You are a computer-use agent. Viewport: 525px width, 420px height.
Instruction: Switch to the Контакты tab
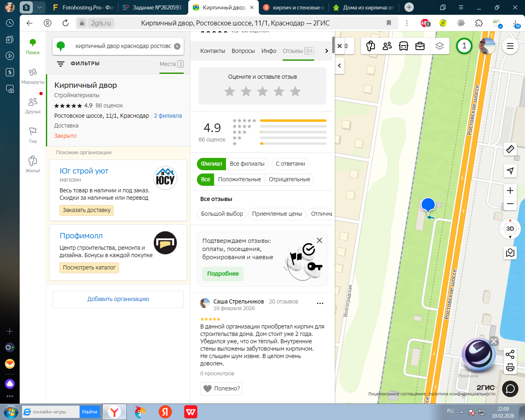coord(212,51)
